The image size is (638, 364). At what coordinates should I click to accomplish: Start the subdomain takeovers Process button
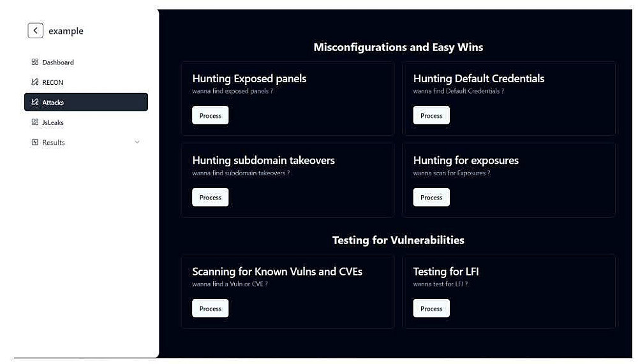[210, 198]
